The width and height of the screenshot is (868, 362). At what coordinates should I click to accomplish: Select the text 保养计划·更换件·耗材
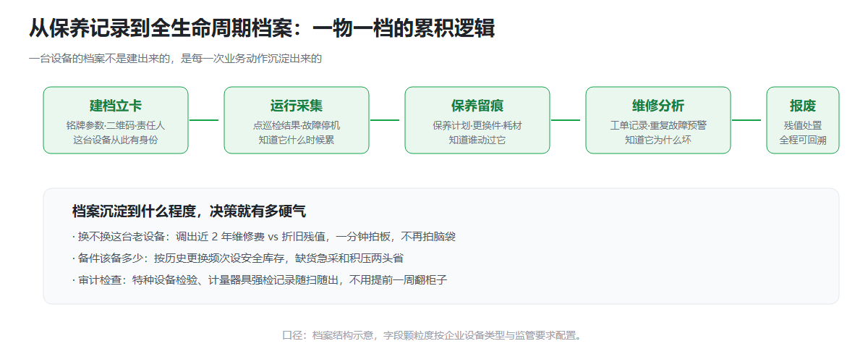(477, 125)
